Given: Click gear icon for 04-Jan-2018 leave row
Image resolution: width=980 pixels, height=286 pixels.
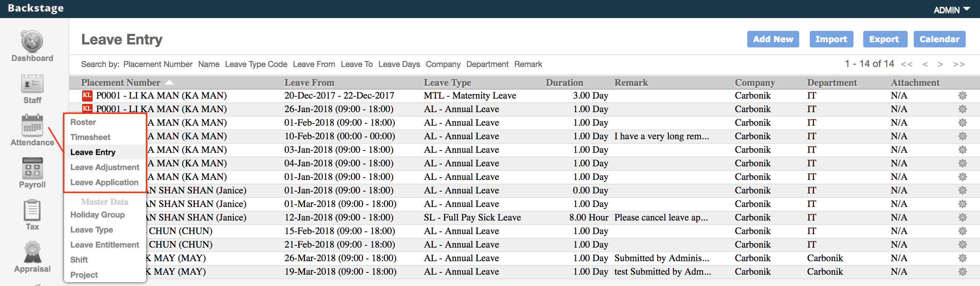Looking at the screenshot, I should tap(963, 163).
